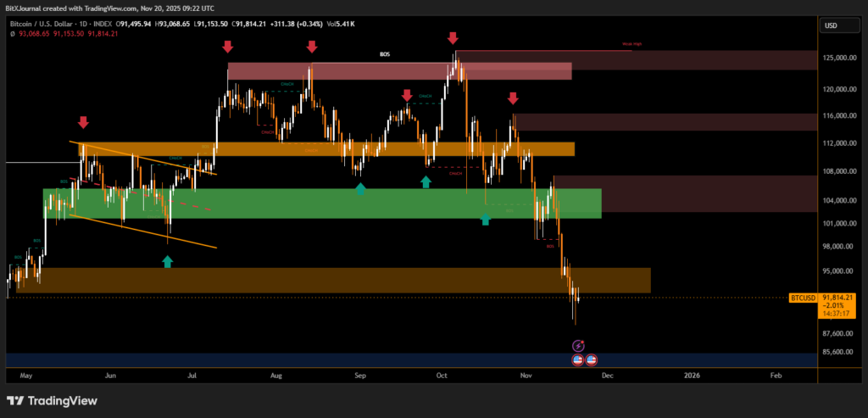The height and width of the screenshot is (418, 868).
Task: Select the green up arrow at early September
Action: point(360,188)
